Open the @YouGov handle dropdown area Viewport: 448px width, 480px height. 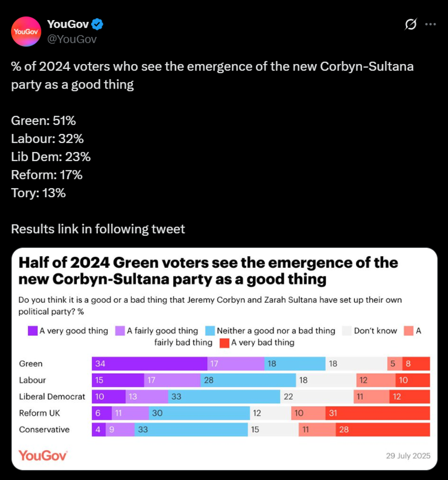coord(73,40)
